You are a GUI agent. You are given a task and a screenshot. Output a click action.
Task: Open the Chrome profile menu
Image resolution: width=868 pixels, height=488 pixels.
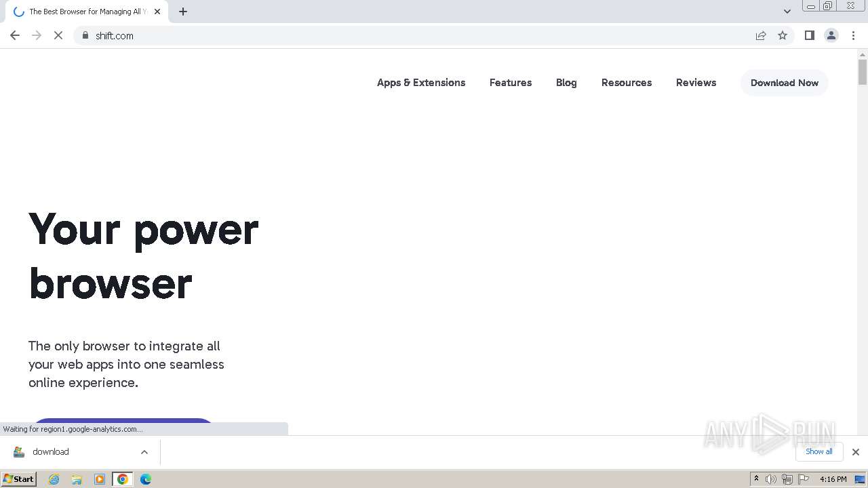pos(831,35)
